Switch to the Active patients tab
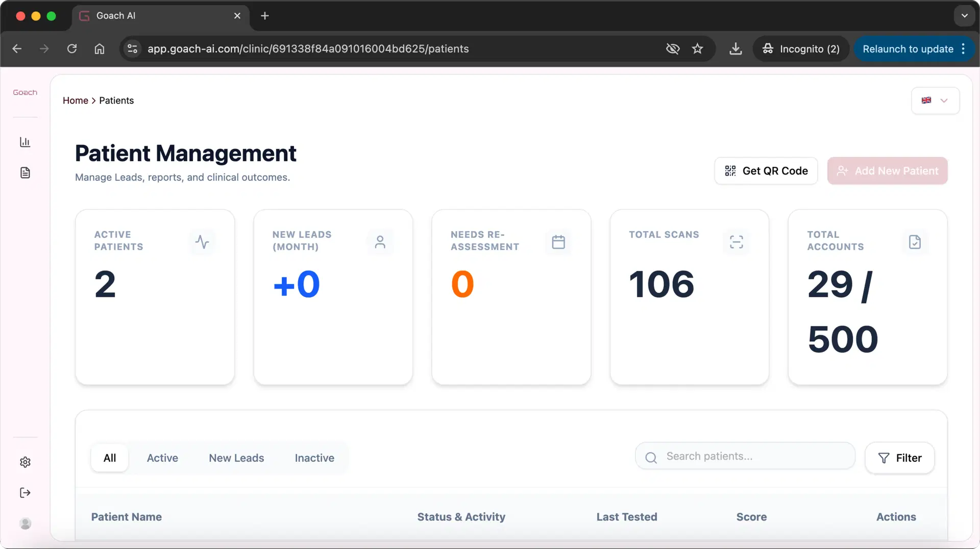The image size is (980, 549). [x=162, y=458]
